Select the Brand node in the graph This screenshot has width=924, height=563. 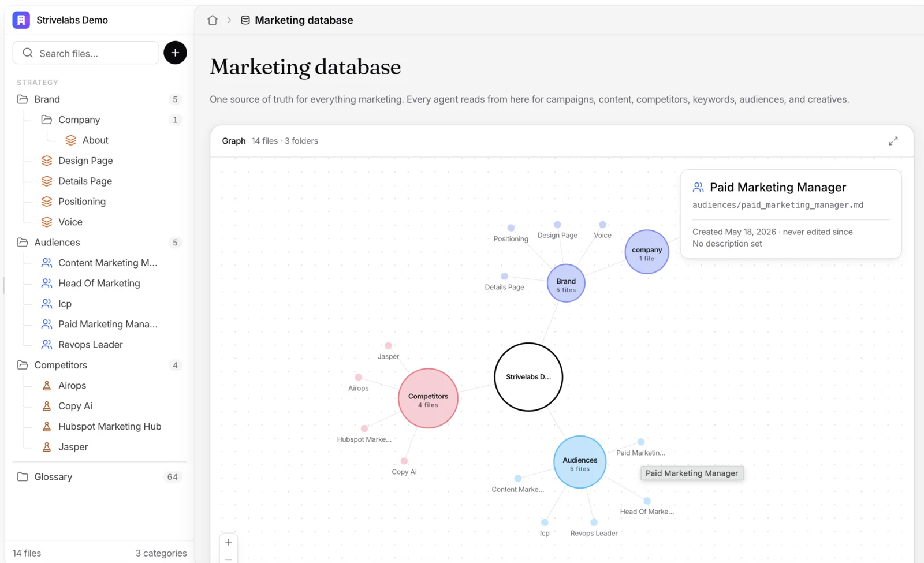pos(566,283)
